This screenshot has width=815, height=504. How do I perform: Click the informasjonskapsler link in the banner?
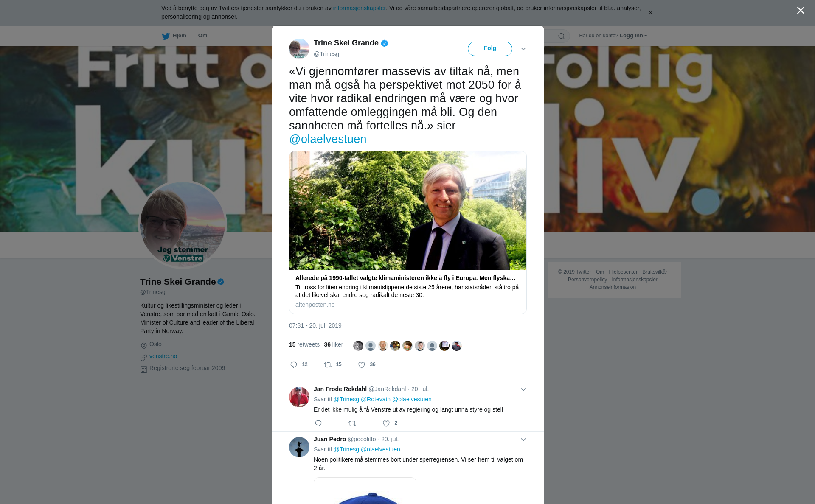pos(359,8)
